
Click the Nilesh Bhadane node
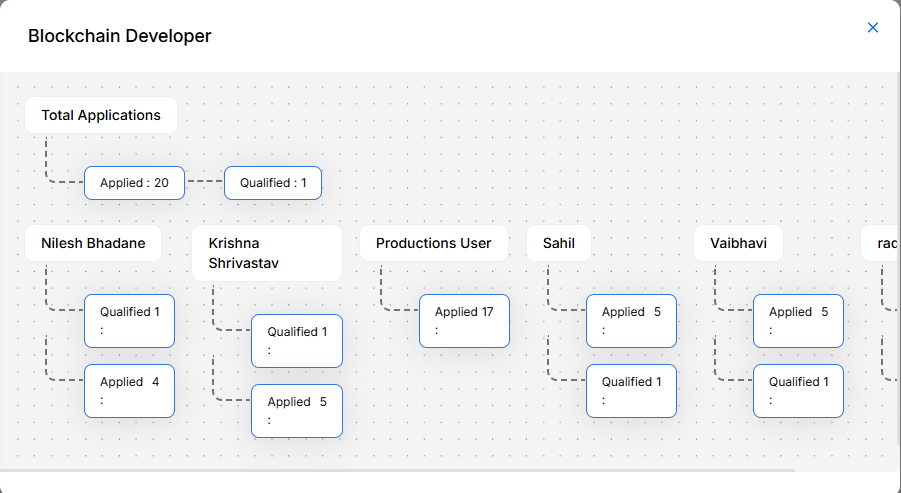93,243
